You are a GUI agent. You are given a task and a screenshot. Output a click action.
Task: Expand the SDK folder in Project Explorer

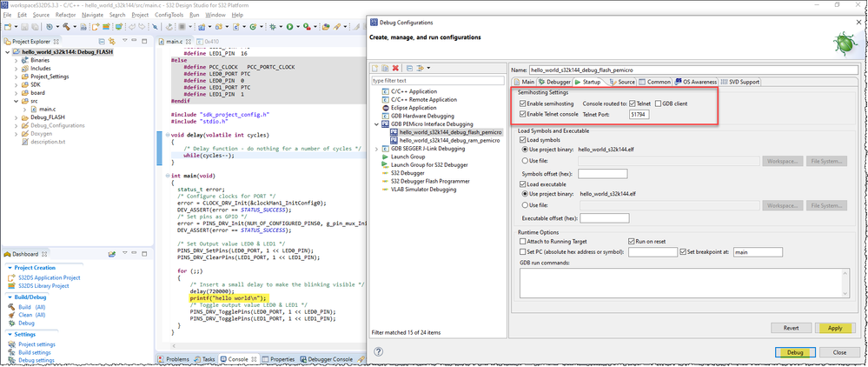pyautogui.click(x=16, y=84)
